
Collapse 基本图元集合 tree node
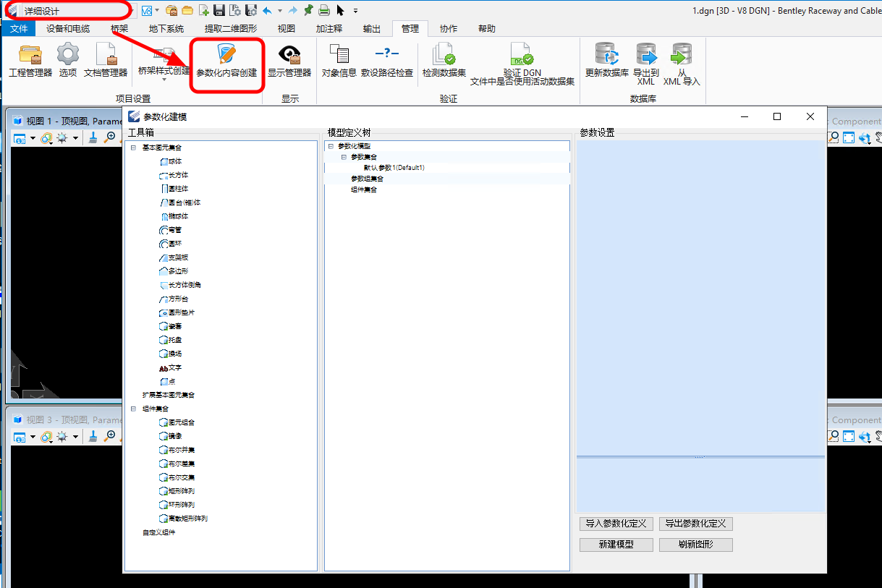tap(133, 148)
